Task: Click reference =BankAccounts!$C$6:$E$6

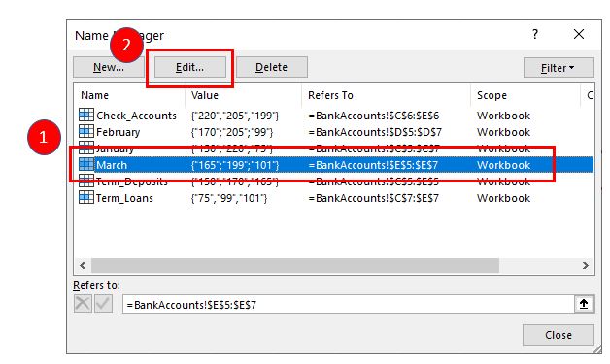Action: tap(373, 116)
